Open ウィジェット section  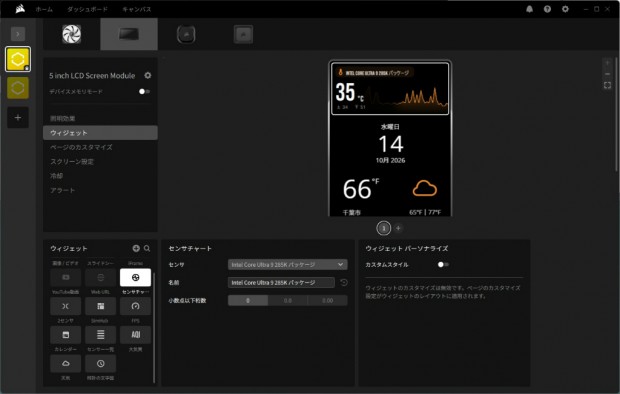pos(100,133)
